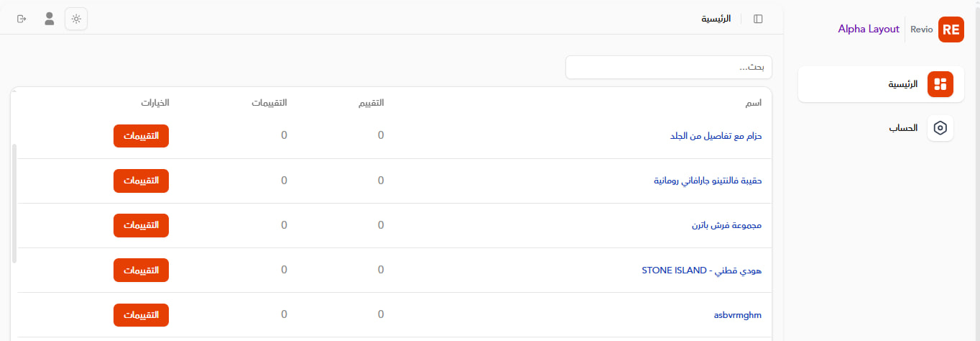980x341 pixels.
Task: Click the orange RE logo
Action: (x=951, y=29)
